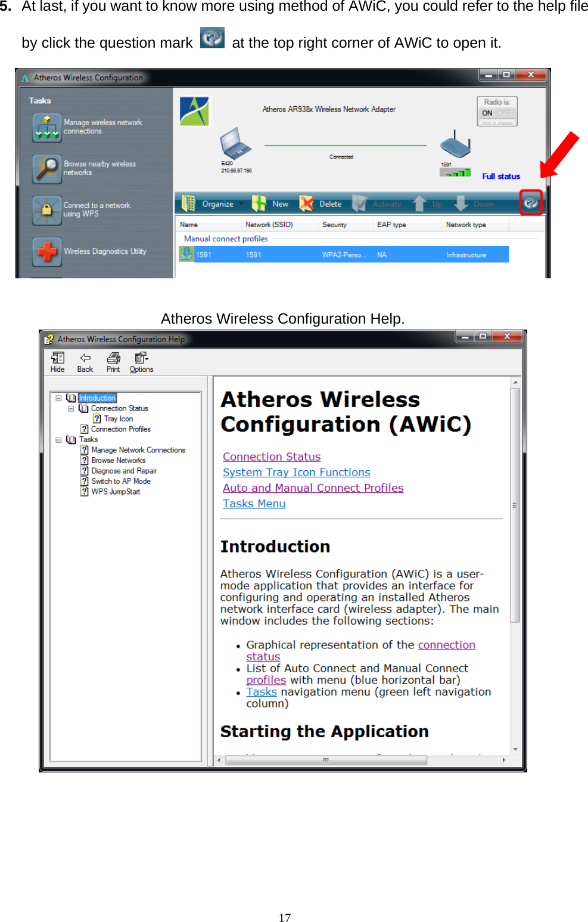Image resolution: width=588 pixels, height=922 pixels.
Task: Click the 'profiles' link in bullet list
Action: click(x=266, y=680)
